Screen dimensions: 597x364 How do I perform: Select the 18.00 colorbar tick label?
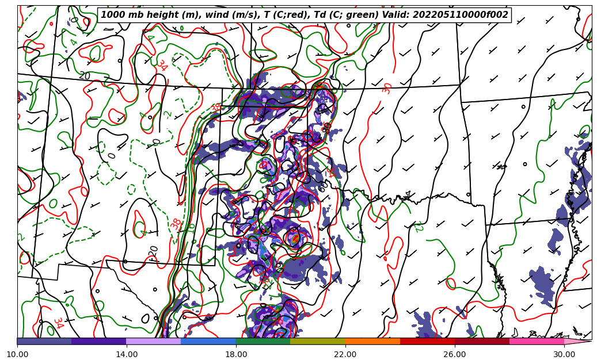pos(236,354)
